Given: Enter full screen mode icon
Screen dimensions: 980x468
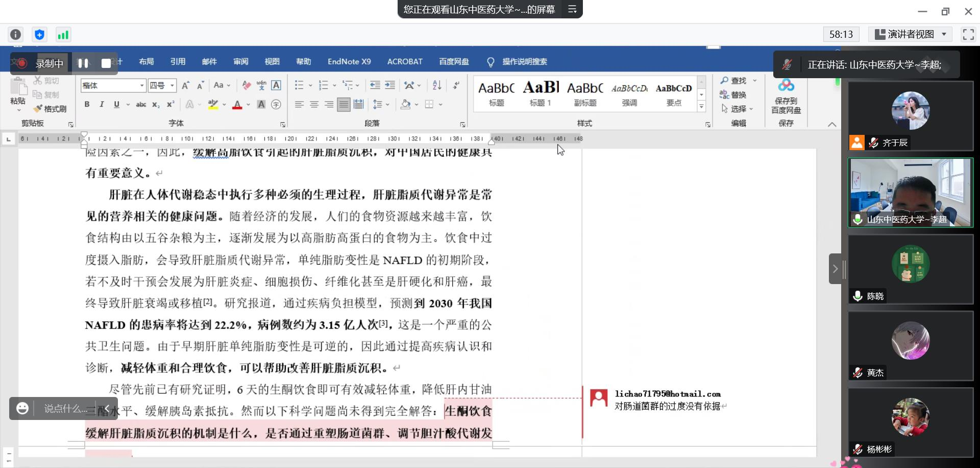Looking at the screenshot, I should coord(968,34).
